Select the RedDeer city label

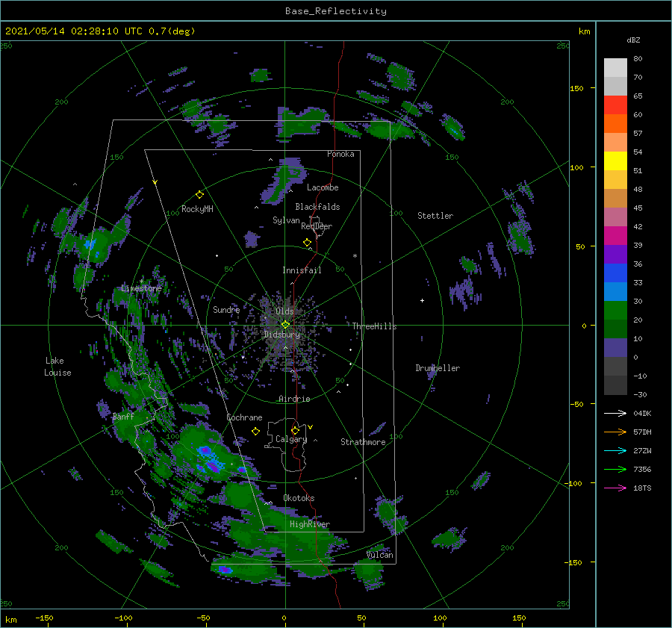point(317,226)
